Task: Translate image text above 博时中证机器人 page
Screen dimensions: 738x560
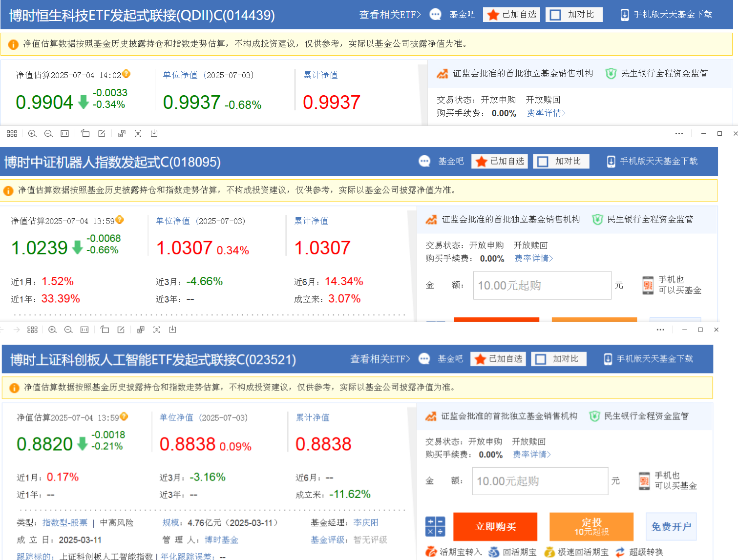Action: (x=122, y=133)
